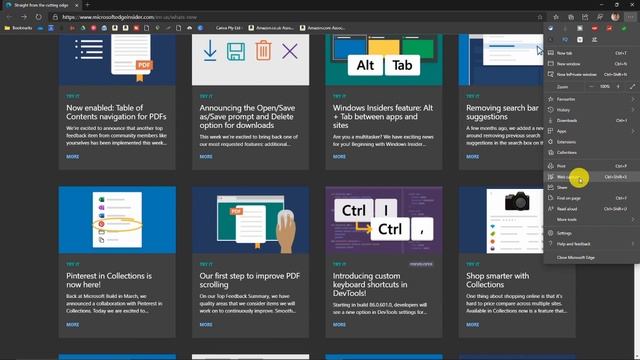The width and height of the screenshot is (640, 360).
Task: Click the star icon in address bar
Action: click(540, 17)
